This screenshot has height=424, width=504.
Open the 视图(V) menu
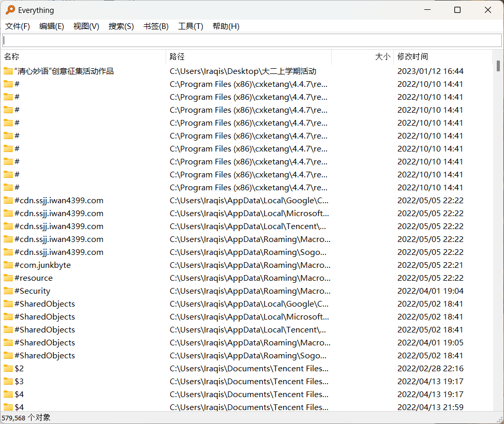click(86, 26)
